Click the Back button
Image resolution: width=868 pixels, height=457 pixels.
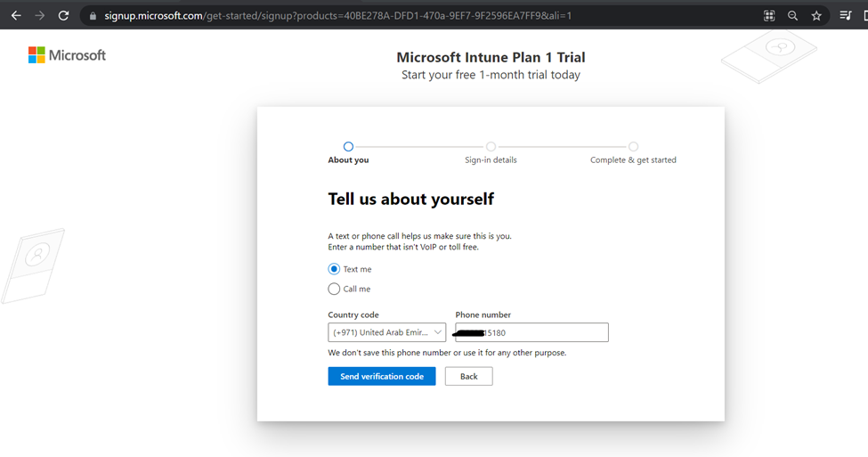(x=468, y=376)
